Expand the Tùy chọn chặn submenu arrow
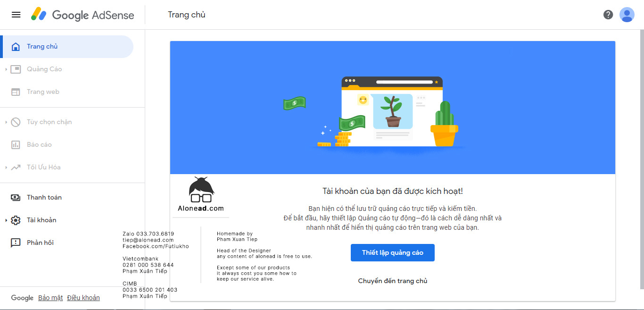This screenshot has width=644, height=310. click(6, 122)
